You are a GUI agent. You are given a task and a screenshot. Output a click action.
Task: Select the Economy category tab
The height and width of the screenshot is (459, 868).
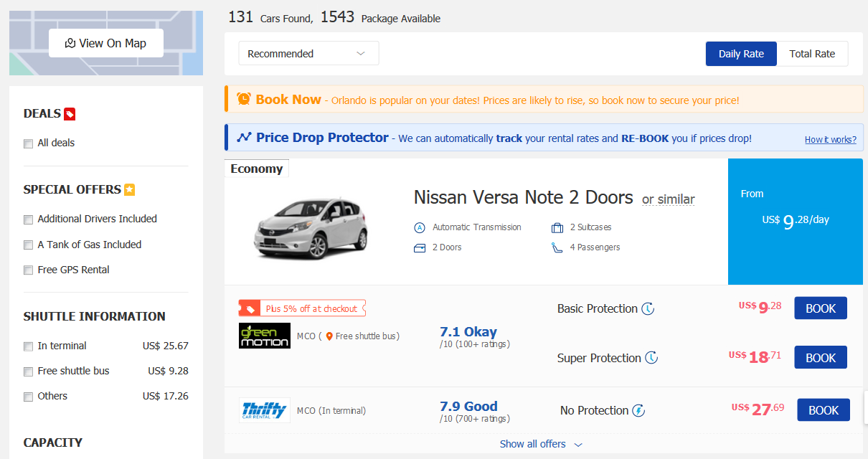[257, 169]
